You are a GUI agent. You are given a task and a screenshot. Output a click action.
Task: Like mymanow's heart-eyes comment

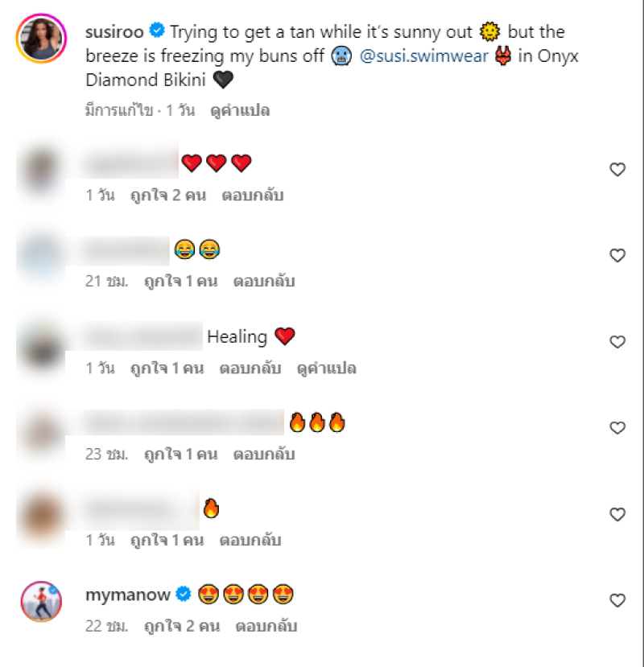(x=617, y=600)
